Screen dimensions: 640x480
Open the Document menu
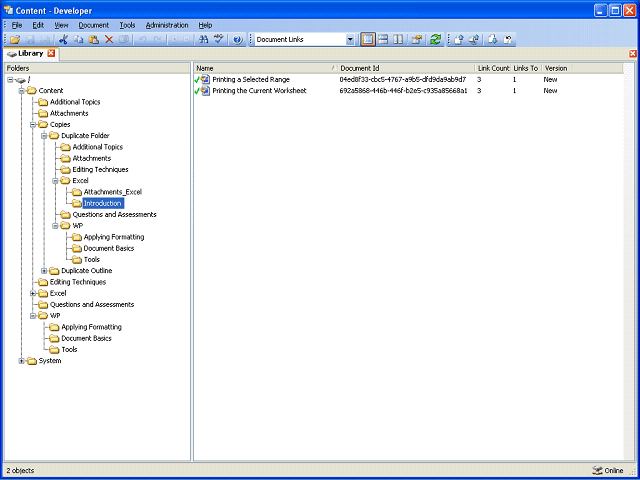pyautogui.click(x=94, y=25)
